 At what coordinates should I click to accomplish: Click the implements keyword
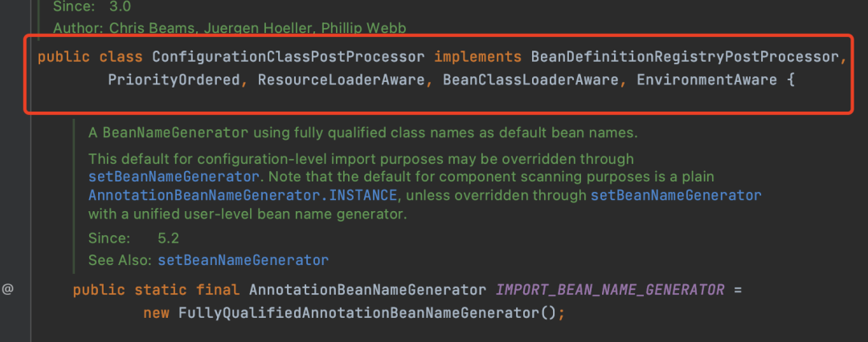coord(477,56)
